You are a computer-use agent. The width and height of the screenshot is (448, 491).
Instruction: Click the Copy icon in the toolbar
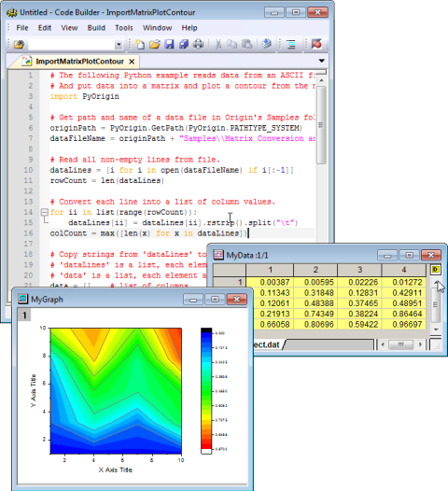coord(232,45)
